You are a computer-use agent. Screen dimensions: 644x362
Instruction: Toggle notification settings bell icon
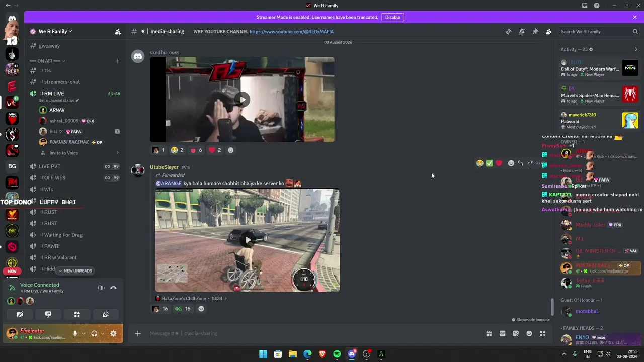tap(522, 31)
